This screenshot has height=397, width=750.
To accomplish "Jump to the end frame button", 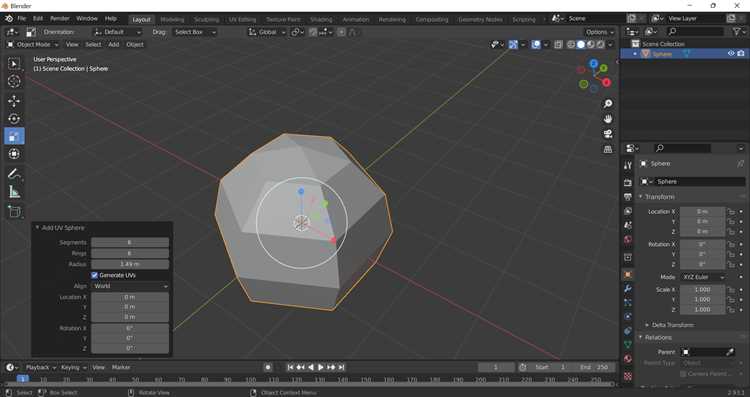I will tap(342, 367).
